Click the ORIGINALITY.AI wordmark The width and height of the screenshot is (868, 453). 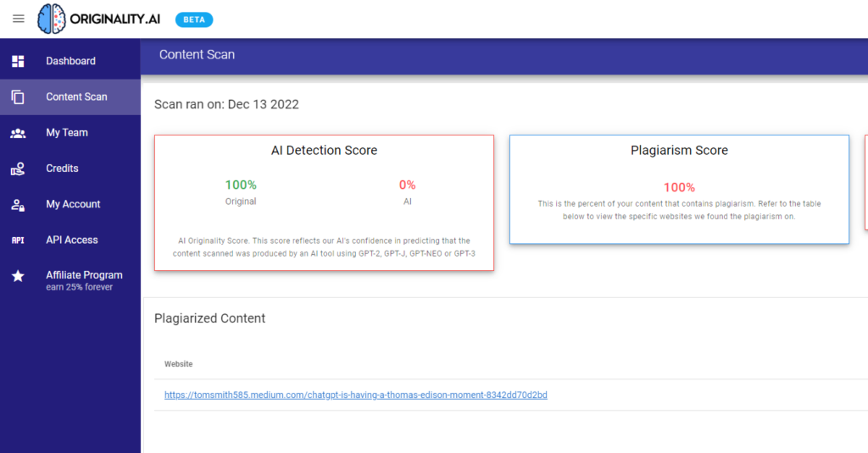(115, 19)
